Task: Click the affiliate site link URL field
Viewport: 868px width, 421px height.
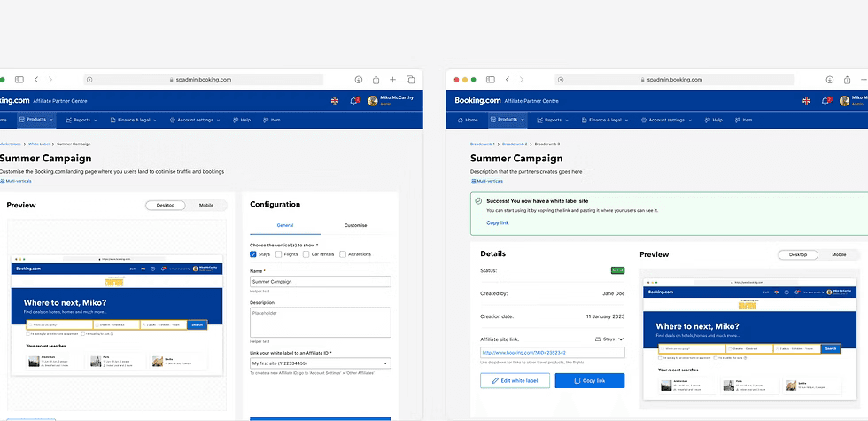Action: pyautogui.click(x=553, y=353)
